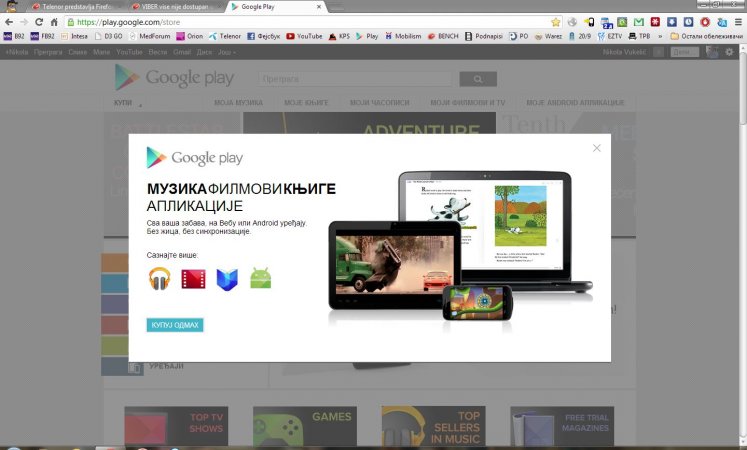Expand the КУПИ dropdown menu
747x450 pixels.
128,103
